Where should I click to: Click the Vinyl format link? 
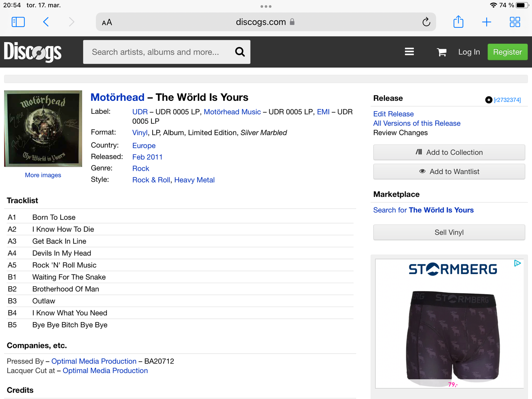[x=140, y=133]
